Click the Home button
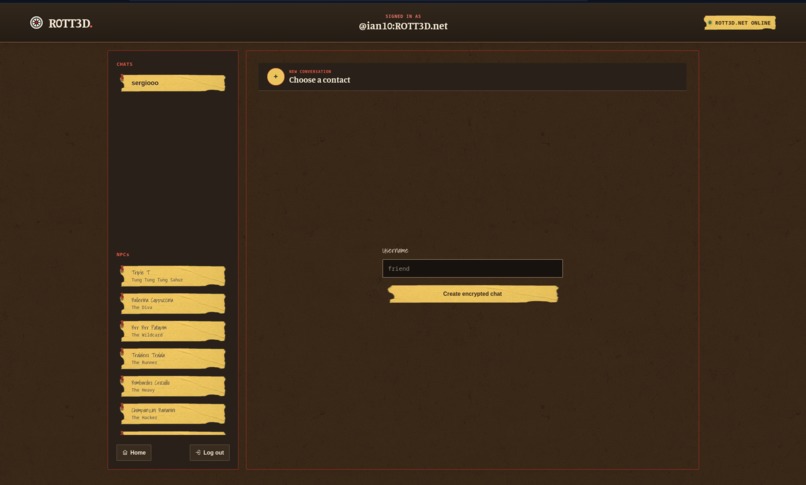Viewport: 806px width, 485px height. [134, 453]
